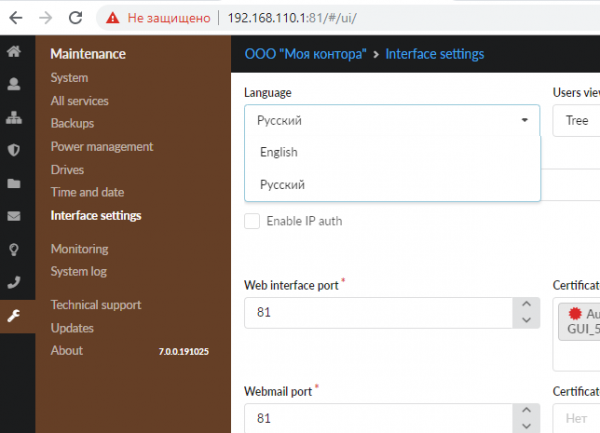Click the lightbulb sidebar icon
Screen dimensions: 600x433
coord(14,249)
